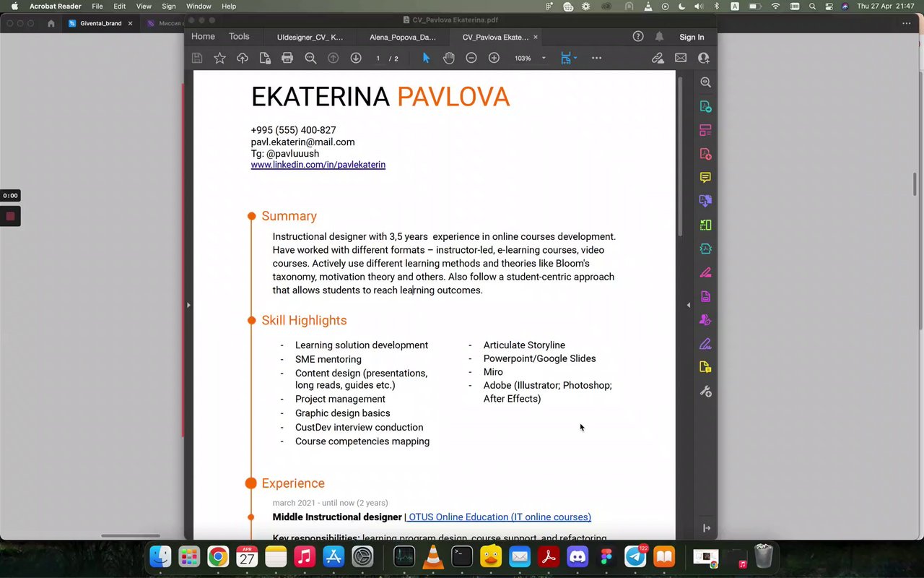Open the Export PDF tool in right pane
This screenshot has width=924, height=578.
705,106
